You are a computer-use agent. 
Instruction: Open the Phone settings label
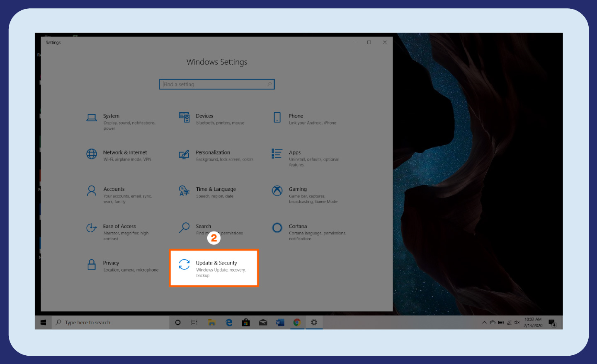[x=296, y=116]
